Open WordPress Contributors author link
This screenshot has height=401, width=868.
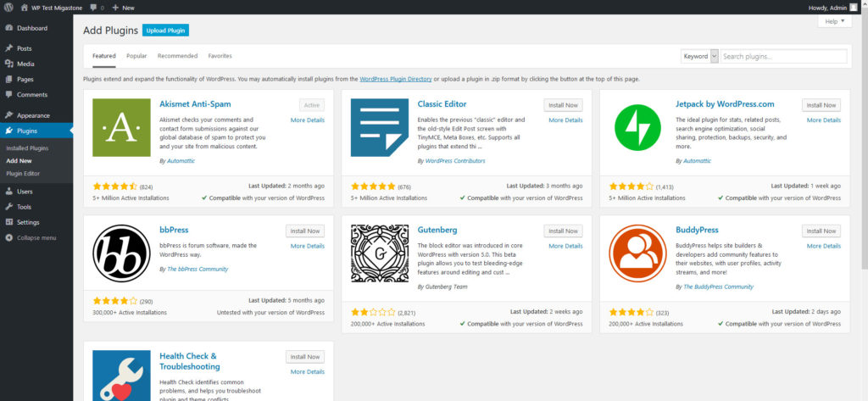(455, 161)
